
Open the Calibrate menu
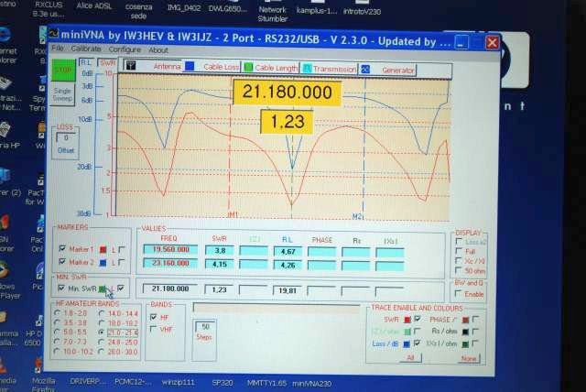(x=86, y=49)
